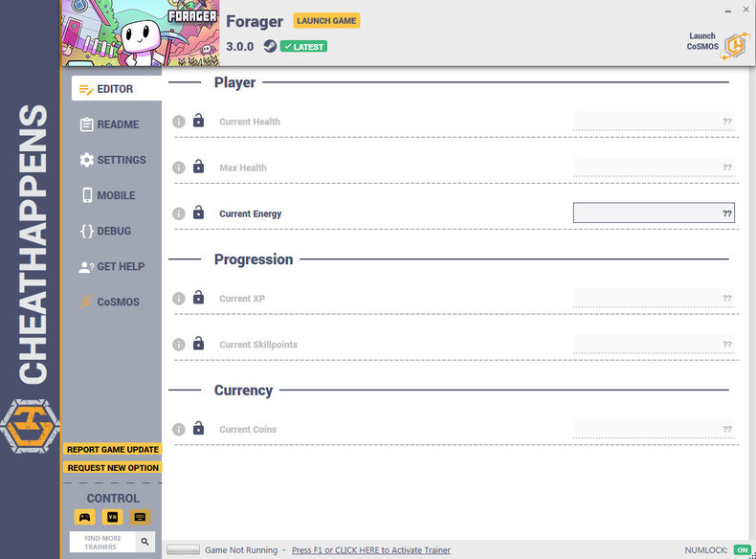Click the LAUNCH GAME button
Image resolution: width=756 pixels, height=559 pixels.
pos(326,21)
